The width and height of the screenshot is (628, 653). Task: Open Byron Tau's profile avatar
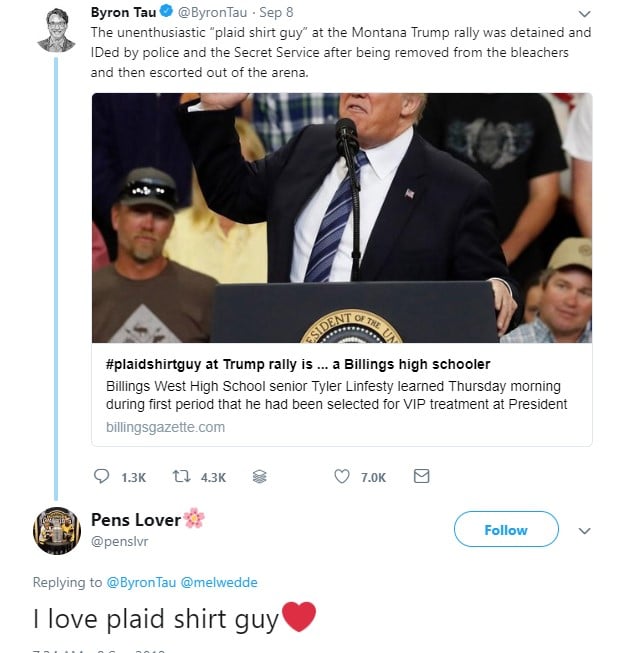56,28
